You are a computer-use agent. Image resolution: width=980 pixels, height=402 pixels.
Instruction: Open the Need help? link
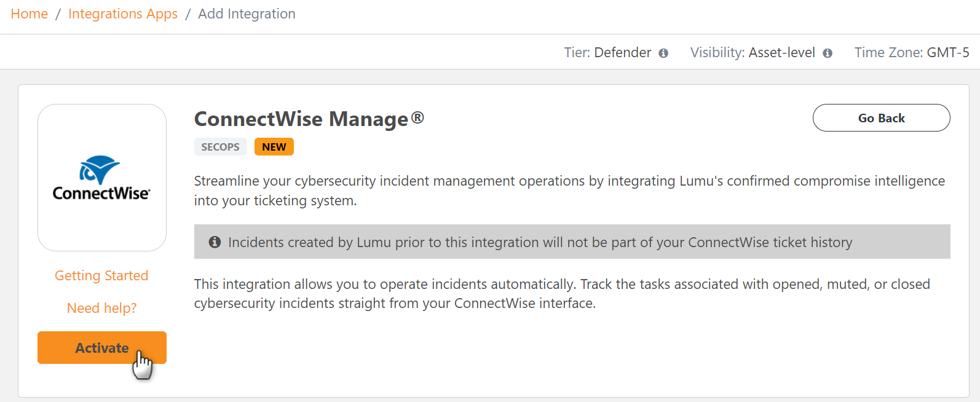pos(101,308)
